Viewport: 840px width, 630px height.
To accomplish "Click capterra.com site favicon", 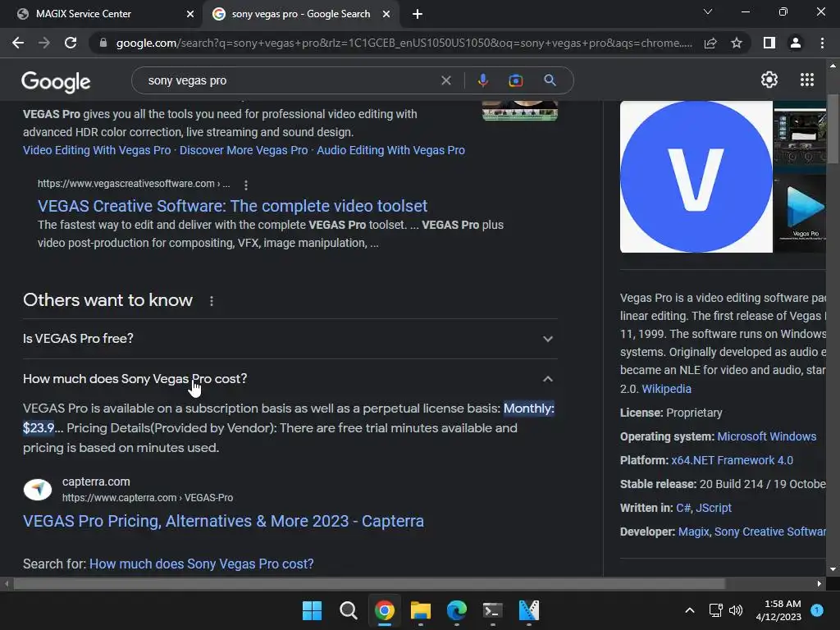I will click(38, 489).
